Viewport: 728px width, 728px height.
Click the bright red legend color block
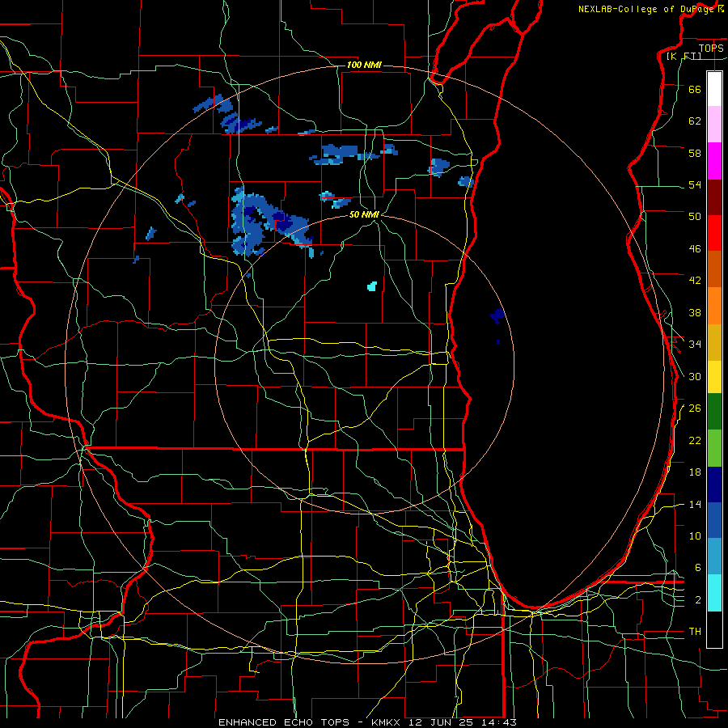point(714,233)
